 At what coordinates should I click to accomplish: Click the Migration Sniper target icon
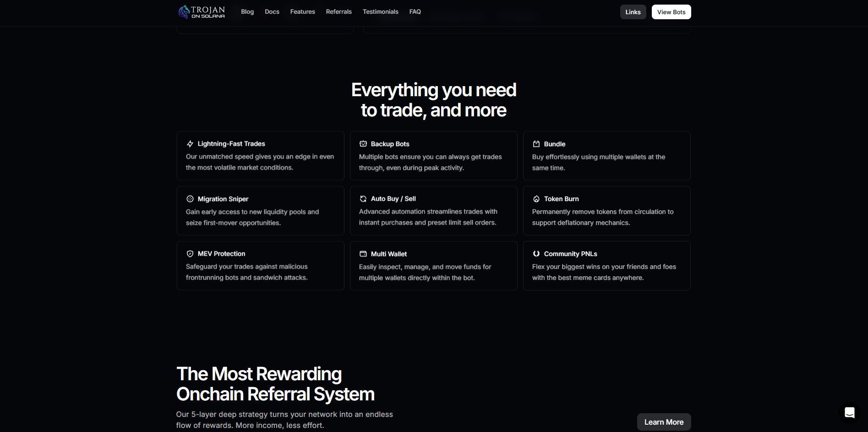[190, 199]
